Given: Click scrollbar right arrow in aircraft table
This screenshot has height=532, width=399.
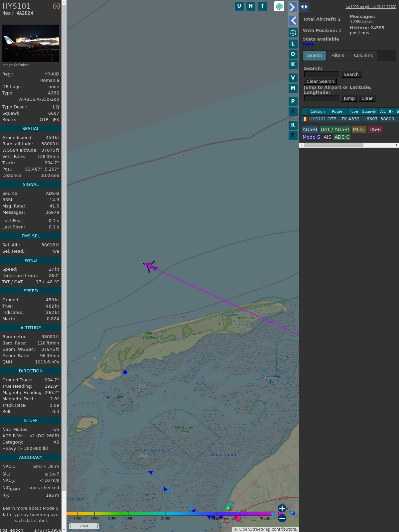Looking at the screenshot, I should pos(397,145).
